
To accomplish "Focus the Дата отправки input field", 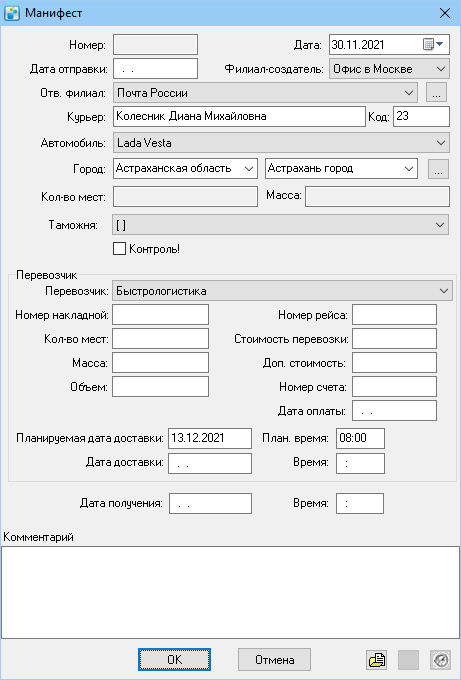I will coord(155,69).
